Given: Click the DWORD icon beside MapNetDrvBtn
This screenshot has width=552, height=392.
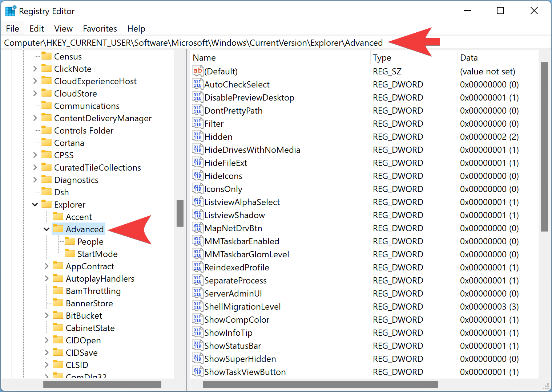Looking at the screenshot, I should coord(197,228).
